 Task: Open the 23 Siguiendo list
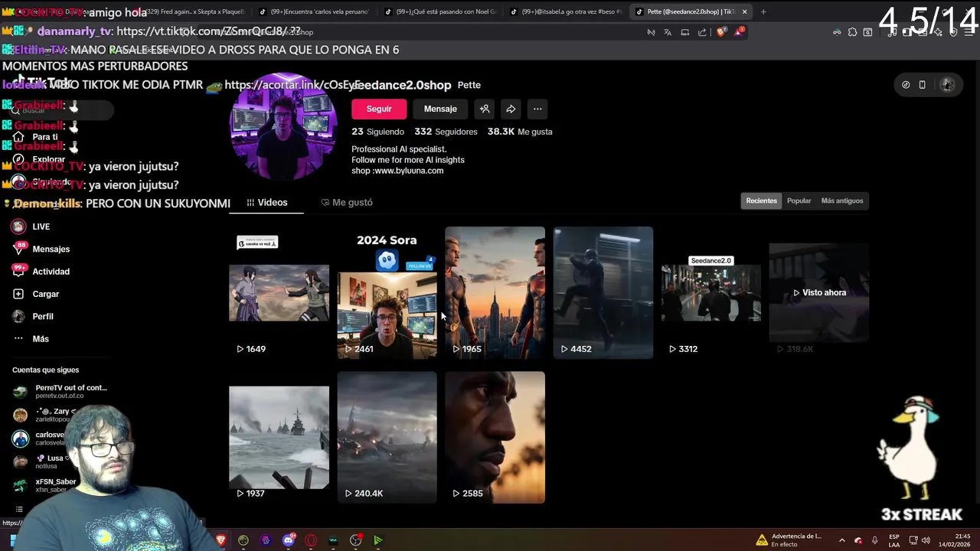click(377, 132)
